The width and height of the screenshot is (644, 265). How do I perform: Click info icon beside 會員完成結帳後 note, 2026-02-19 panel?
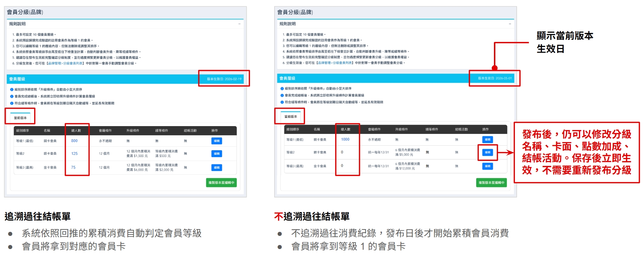(x=12, y=96)
